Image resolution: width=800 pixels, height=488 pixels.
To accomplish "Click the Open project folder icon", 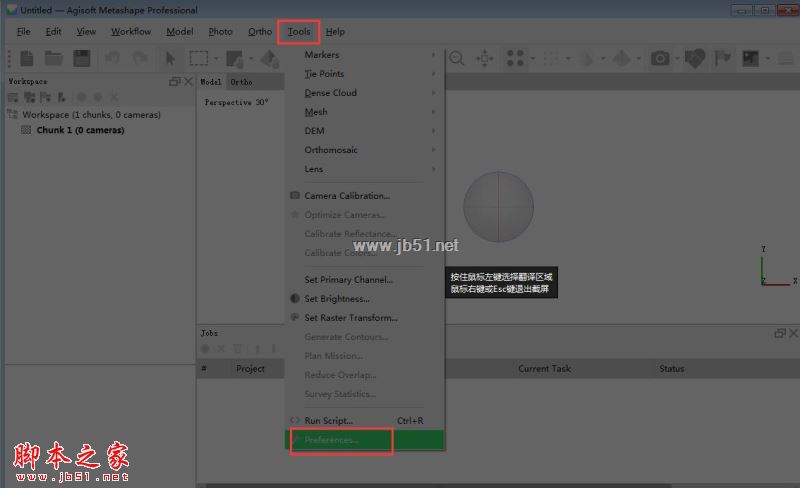I will (x=54, y=59).
